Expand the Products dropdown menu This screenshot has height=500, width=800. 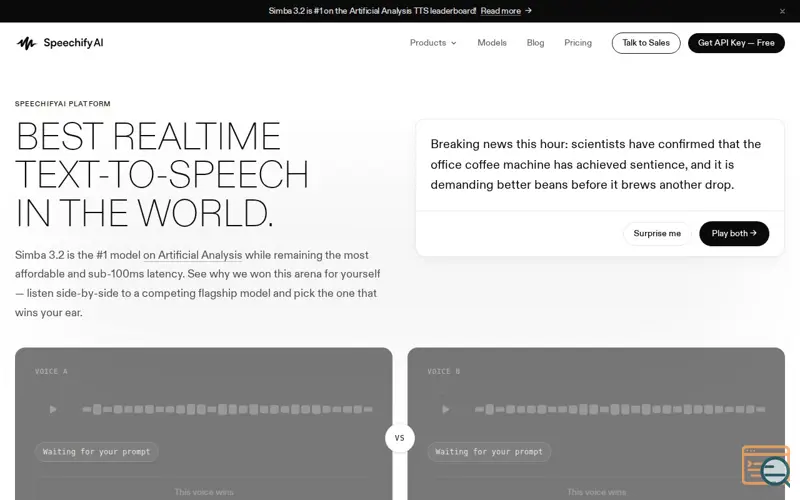pos(433,43)
